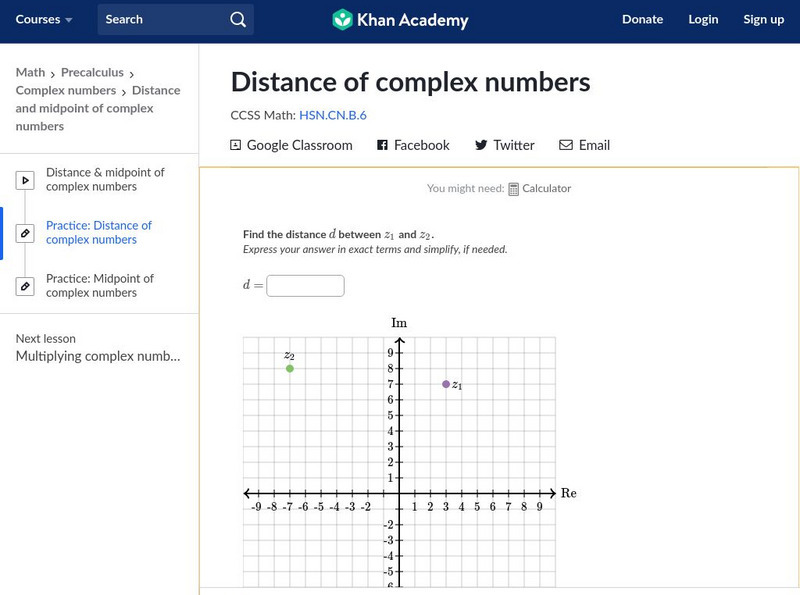Viewport: 800px width, 595px height.
Task: Click the HSN.CN.B.6 standards link
Action: coord(333,116)
